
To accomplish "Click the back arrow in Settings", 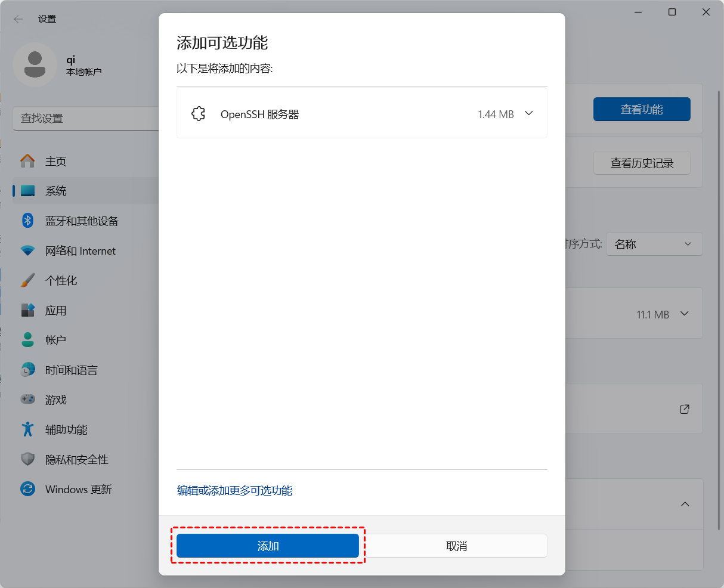I will coord(18,19).
